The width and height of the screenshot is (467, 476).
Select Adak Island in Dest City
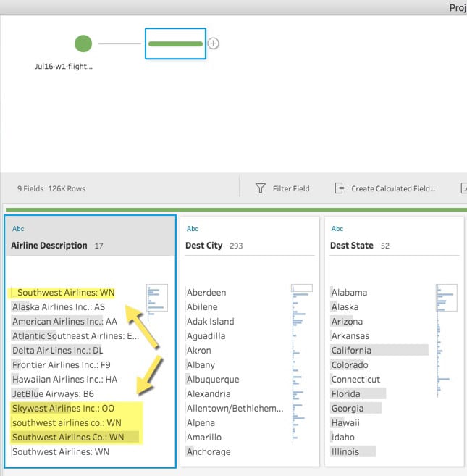pyautogui.click(x=210, y=322)
